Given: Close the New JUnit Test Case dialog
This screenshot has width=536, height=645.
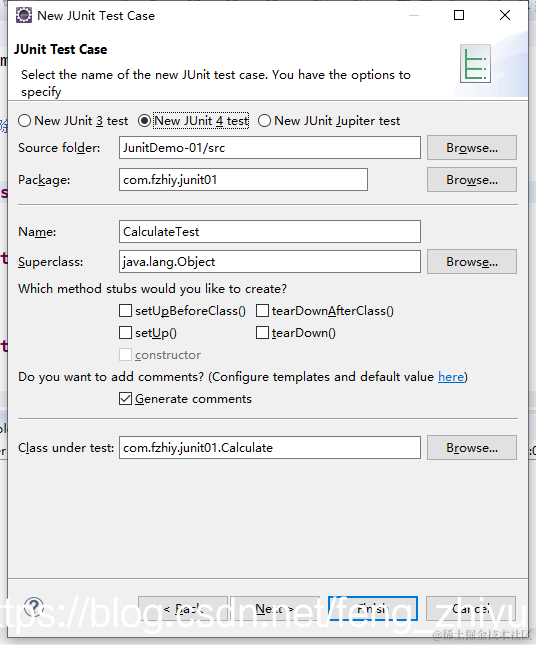Looking at the screenshot, I should point(505,15).
